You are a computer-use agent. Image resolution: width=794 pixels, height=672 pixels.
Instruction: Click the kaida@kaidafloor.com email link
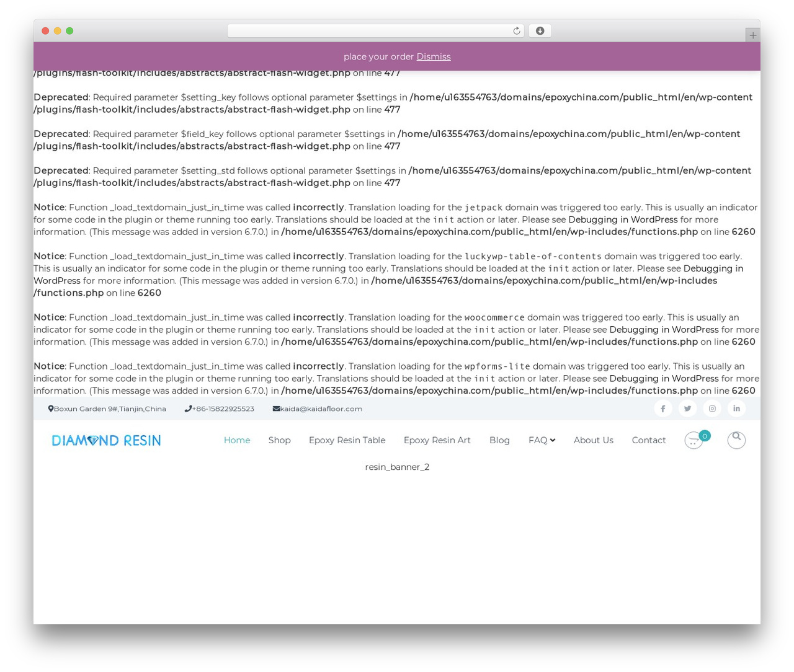click(321, 409)
